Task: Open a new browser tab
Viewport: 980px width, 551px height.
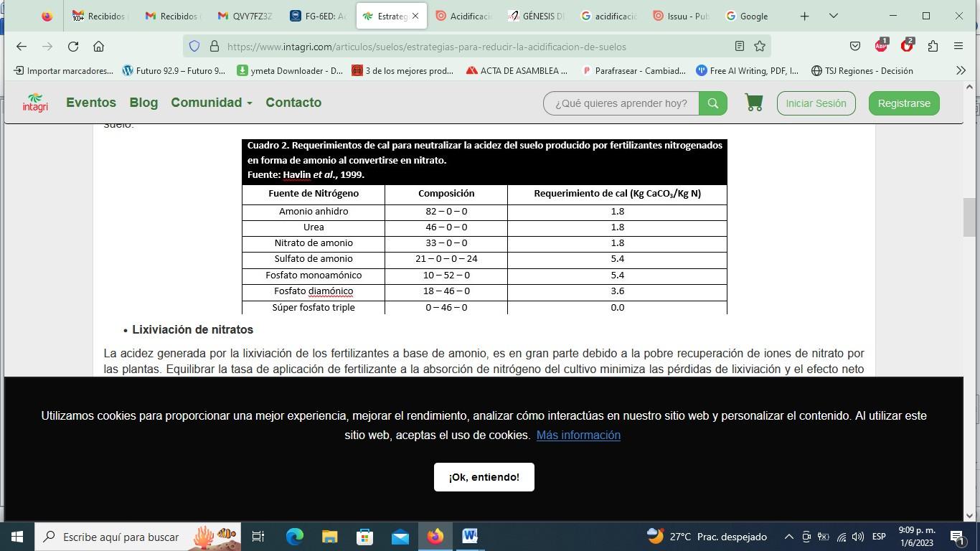Action: tap(805, 16)
